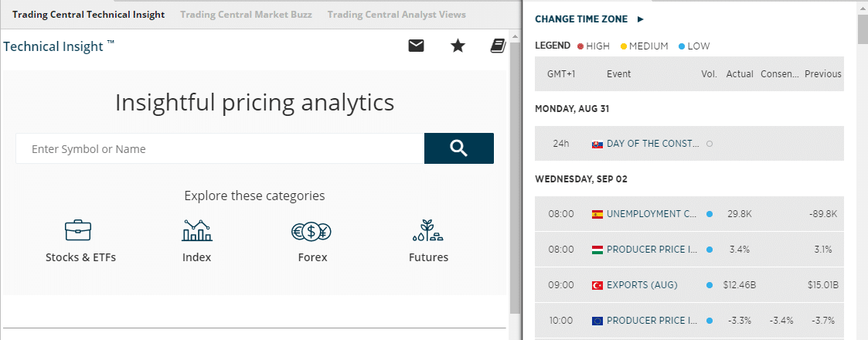Viewport: 868px width, 340px height.
Task: Click the 3.1% previous value
Action: coord(823,250)
